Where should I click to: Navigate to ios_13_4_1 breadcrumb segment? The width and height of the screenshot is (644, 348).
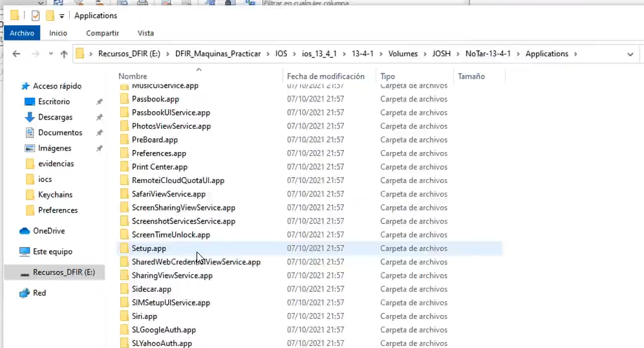coord(319,54)
